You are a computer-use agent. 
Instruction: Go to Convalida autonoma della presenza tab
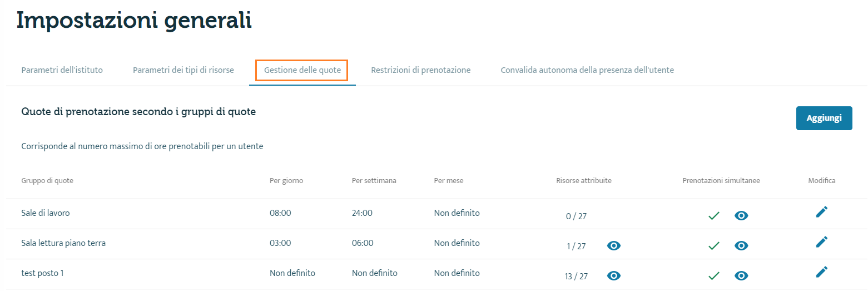click(x=587, y=70)
